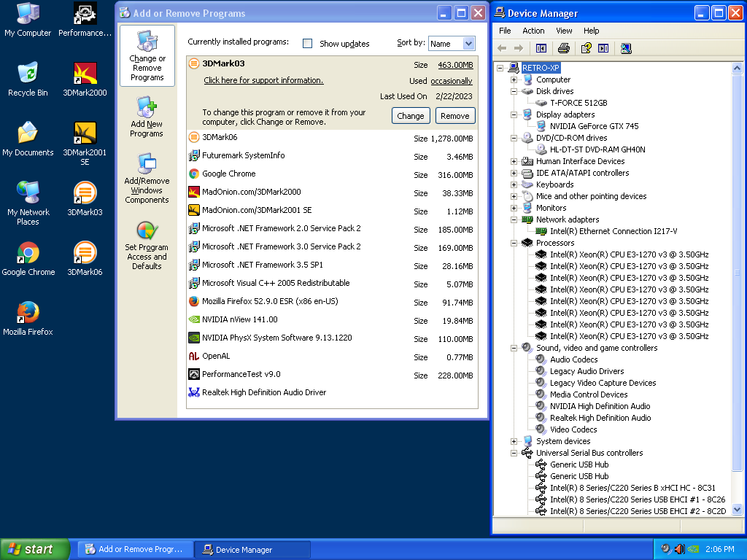This screenshot has width=747, height=560.
Task: Collapse the Universal Serial Bus controllers node
Action: [x=513, y=453]
